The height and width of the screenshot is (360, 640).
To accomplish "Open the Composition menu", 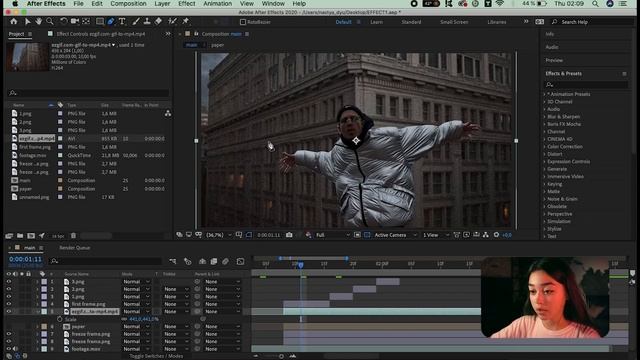I will (x=128, y=4).
